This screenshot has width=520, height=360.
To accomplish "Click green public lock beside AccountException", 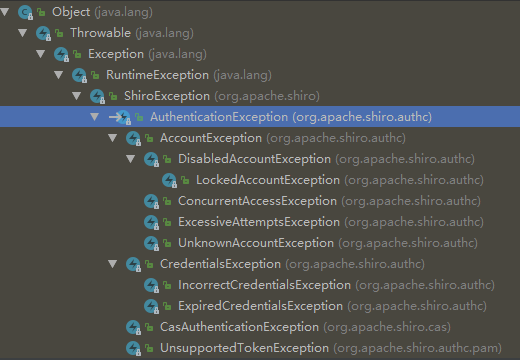I will (x=149, y=138).
